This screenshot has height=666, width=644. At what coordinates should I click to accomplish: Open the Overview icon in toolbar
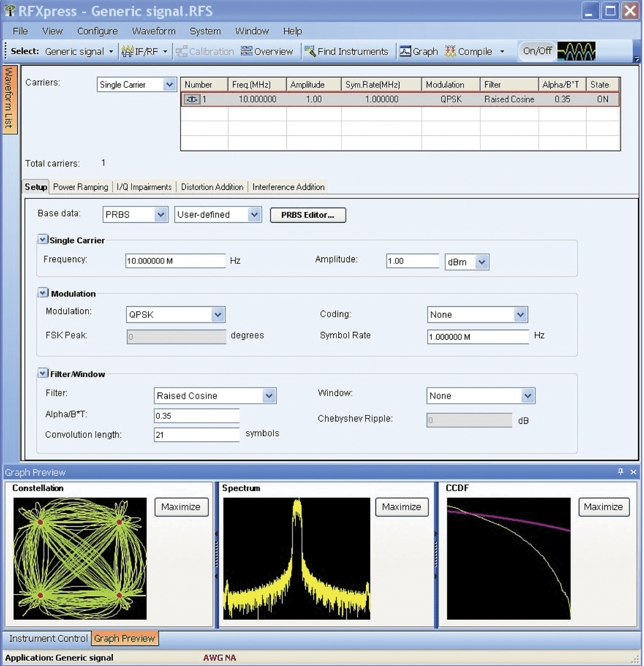(246, 51)
